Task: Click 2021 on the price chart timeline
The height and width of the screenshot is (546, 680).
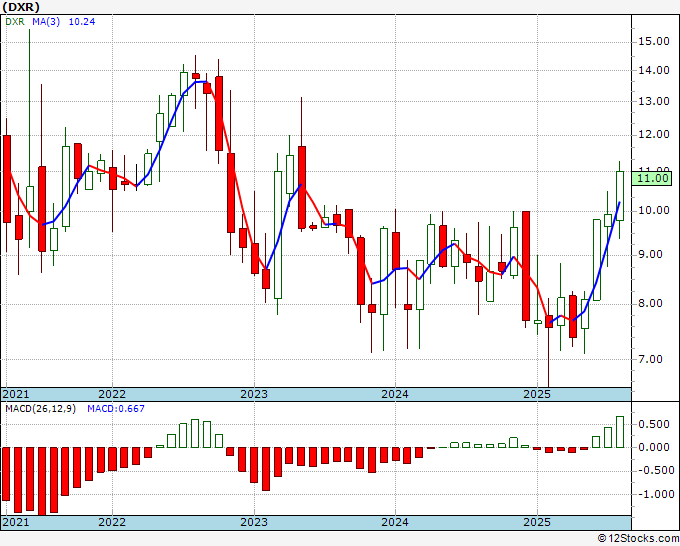Action: coord(16,394)
